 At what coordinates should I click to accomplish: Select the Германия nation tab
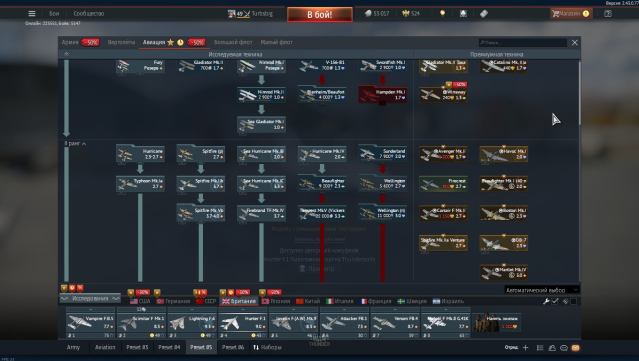click(174, 301)
